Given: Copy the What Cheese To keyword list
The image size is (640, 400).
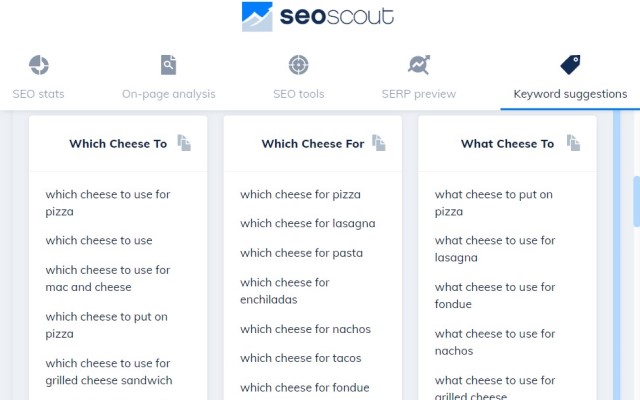Looking at the screenshot, I should point(573,143).
